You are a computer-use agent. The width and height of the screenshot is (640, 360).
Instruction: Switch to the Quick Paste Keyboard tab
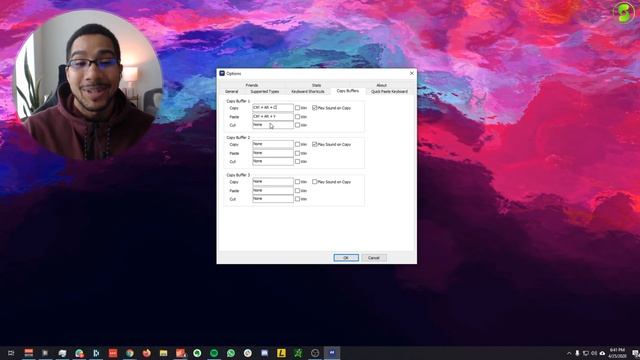pos(389,91)
